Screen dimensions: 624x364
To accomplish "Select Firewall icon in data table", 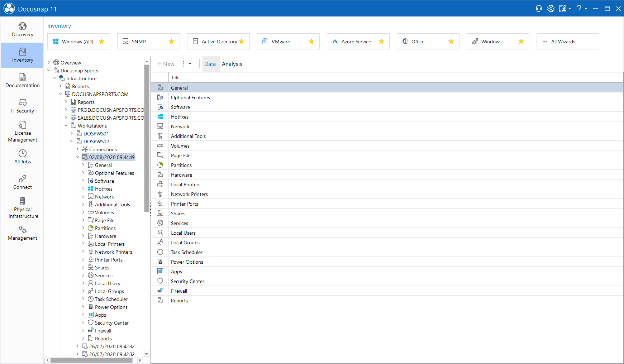I will pos(160,291).
